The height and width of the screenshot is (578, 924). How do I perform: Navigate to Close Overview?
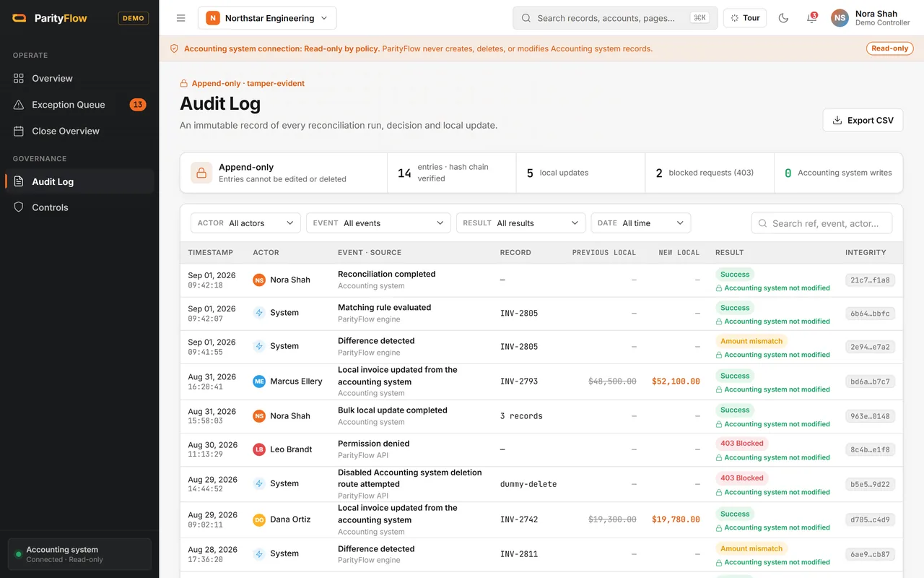click(79, 131)
